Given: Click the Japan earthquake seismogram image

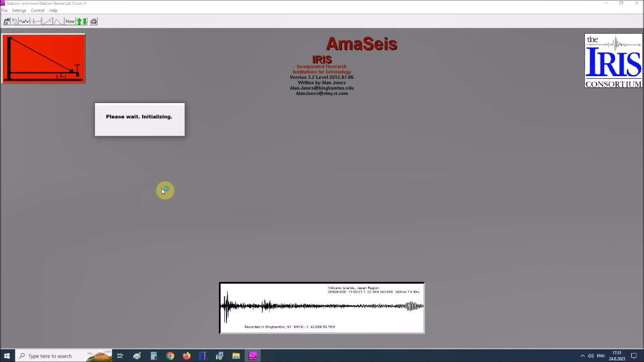Looking at the screenshot, I should [x=322, y=308].
